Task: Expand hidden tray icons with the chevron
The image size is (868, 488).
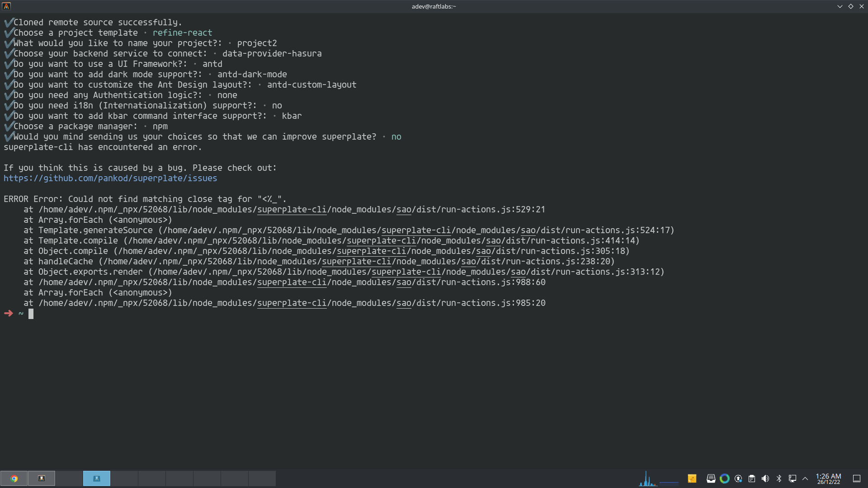Action: [x=806, y=478]
